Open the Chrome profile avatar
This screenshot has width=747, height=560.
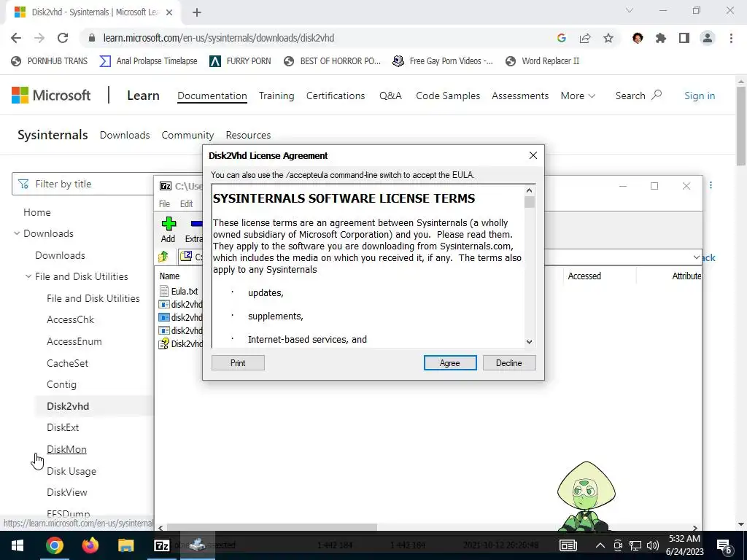pyautogui.click(x=708, y=38)
